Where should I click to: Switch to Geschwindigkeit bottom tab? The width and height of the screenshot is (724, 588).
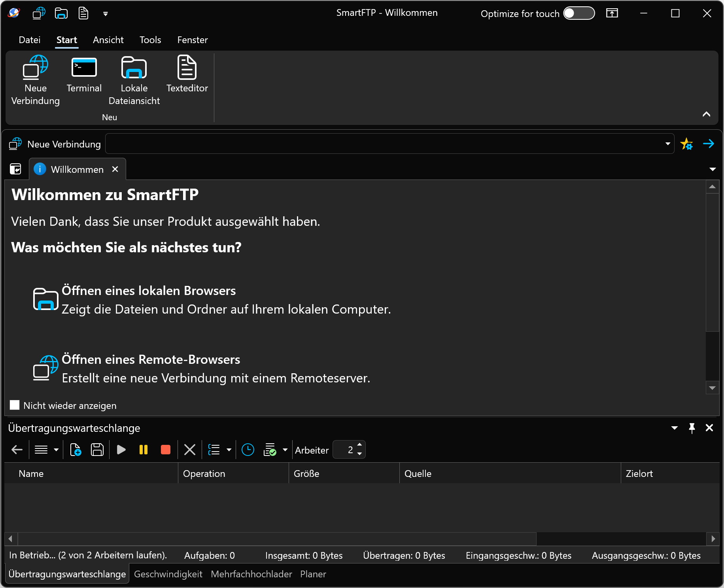click(168, 574)
